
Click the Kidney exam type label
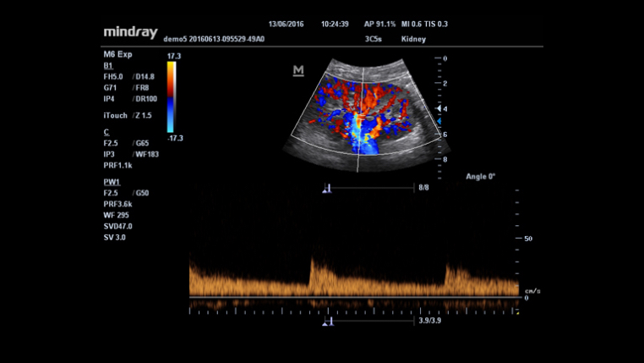[413, 39]
